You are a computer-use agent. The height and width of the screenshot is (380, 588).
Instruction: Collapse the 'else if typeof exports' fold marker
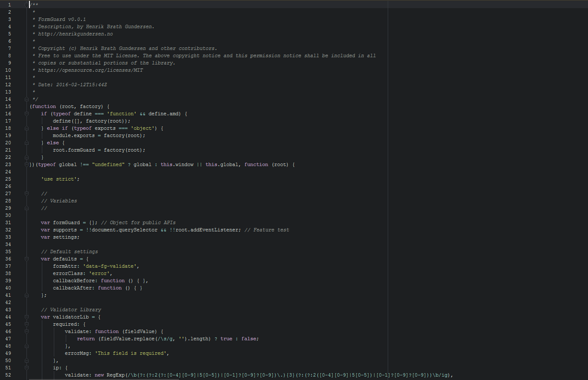click(x=26, y=128)
